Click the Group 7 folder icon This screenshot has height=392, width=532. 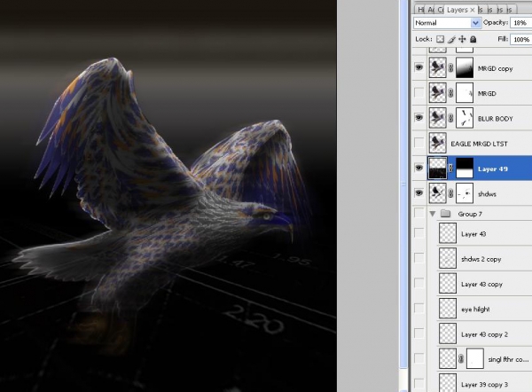click(x=445, y=214)
